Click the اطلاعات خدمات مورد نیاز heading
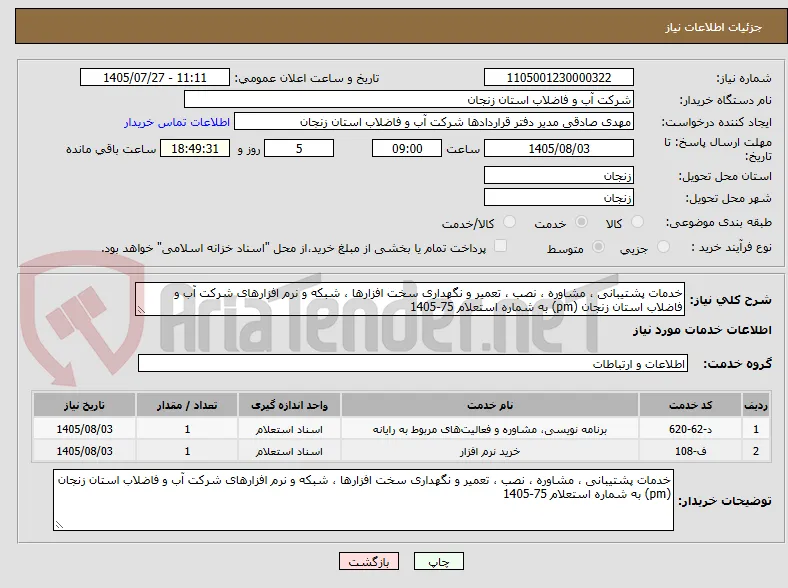Viewport: 788px width, 588px height. pyautogui.click(x=702, y=330)
